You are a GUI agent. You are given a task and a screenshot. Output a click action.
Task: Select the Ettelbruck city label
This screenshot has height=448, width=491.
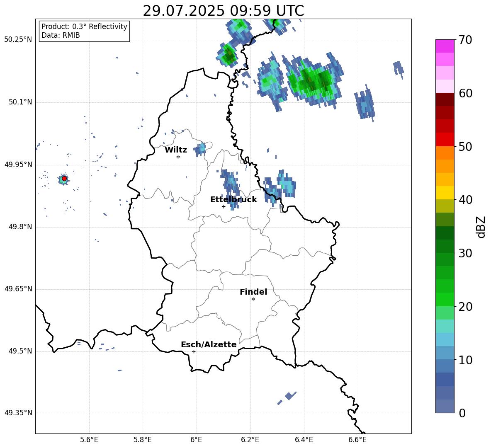pyautogui.click(x=233, y=200)
